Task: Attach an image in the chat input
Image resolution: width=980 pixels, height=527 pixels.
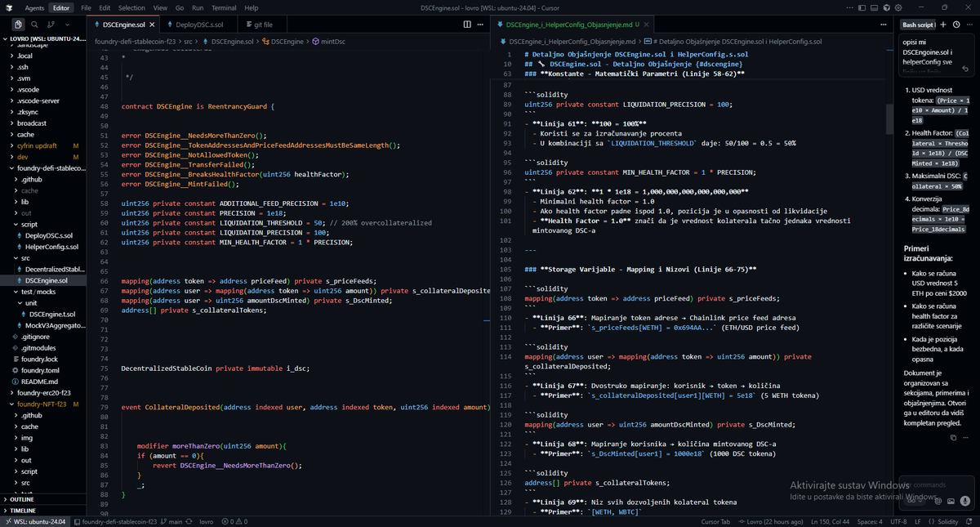Action: point(951,500)
